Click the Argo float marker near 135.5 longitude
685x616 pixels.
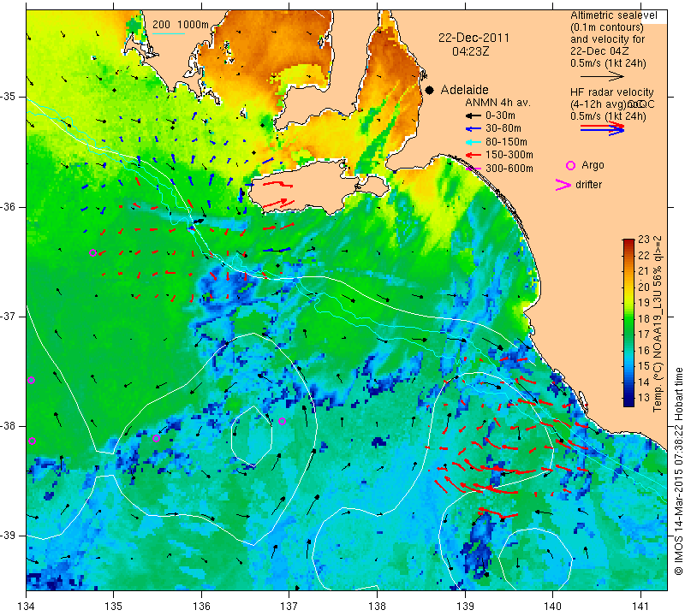coord(156,438)
